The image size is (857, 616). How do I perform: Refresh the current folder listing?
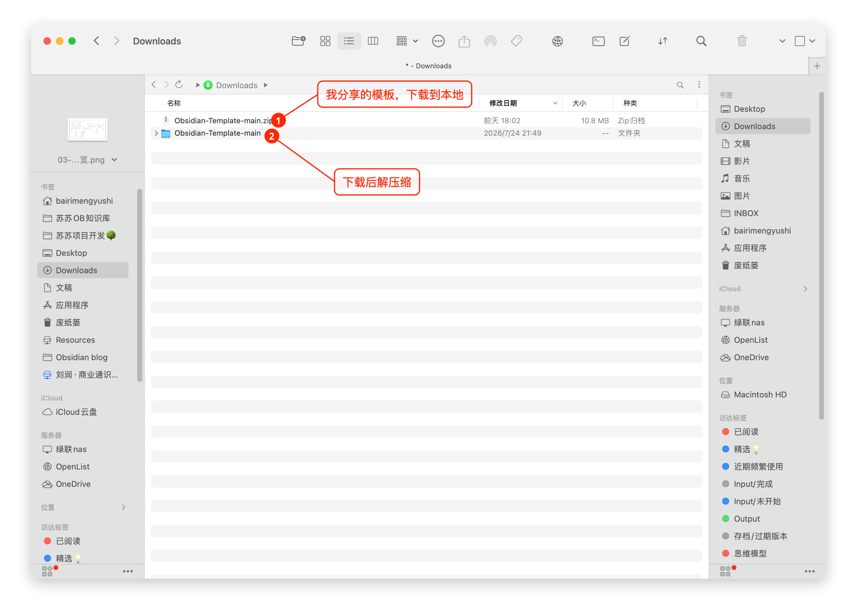point(179,84)
